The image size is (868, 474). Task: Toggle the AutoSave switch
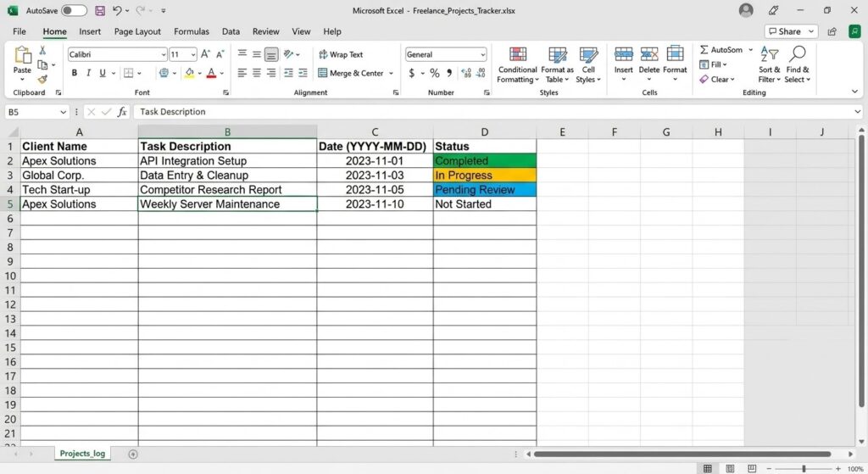point(74,10)
